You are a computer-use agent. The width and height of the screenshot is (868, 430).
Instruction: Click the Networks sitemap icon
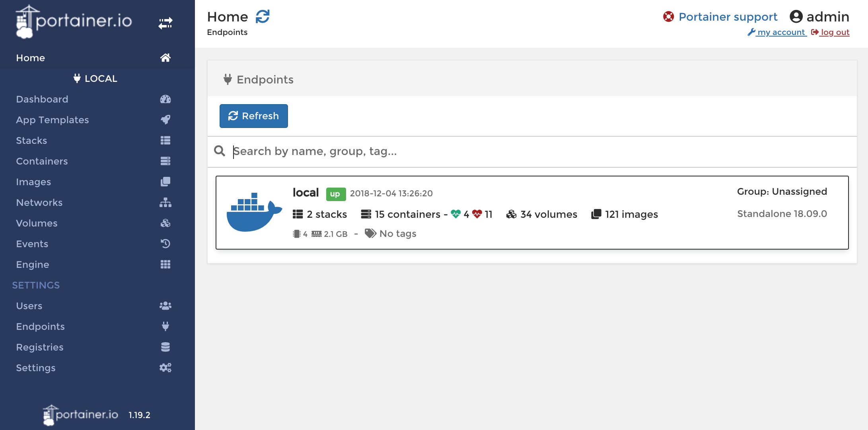click(x=165, y=203)
